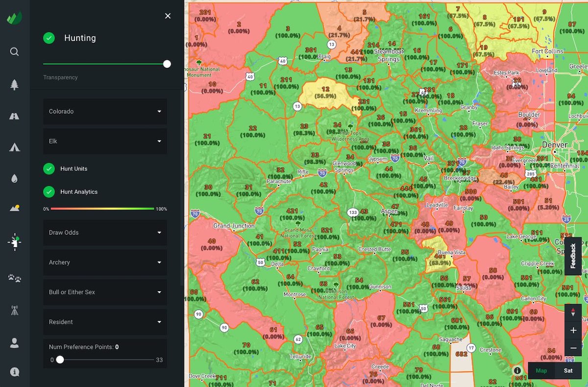Click the Transparency slider handle

(167, 64)
